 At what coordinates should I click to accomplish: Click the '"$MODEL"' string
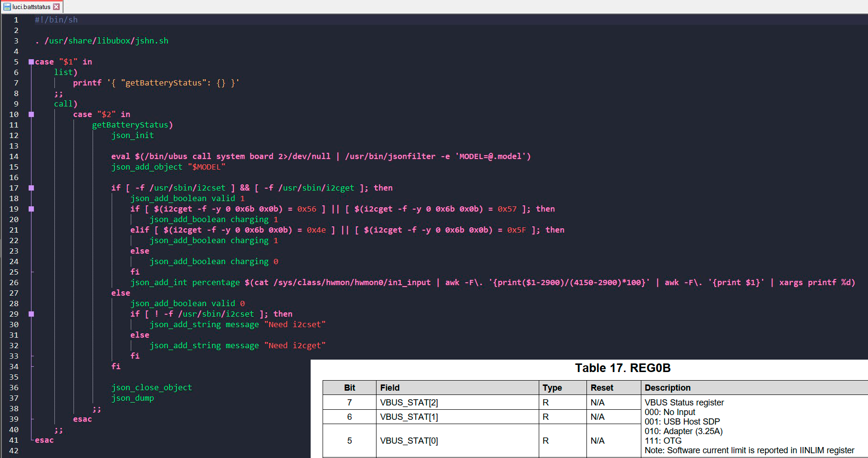point(207,167)
